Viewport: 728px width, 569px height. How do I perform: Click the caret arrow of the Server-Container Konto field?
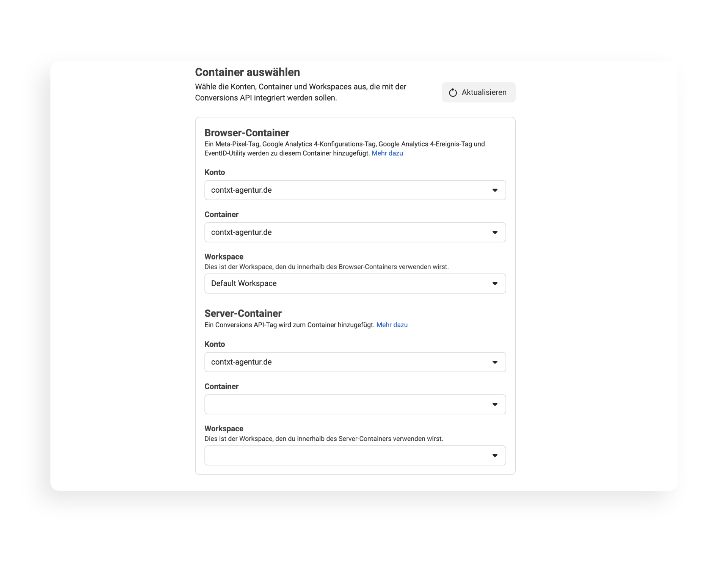click(x=495, y=362)
